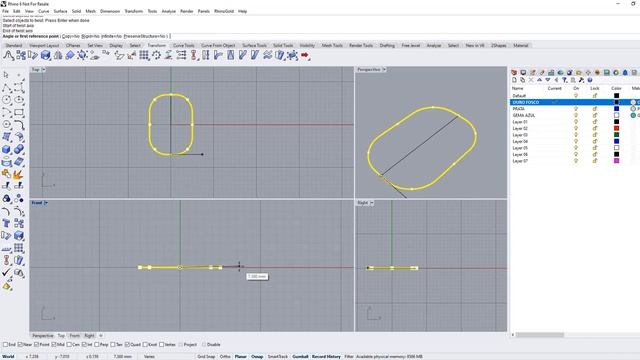Choose the Rectangle tool in left sidebar
640x360 pixels.
(x=19, y=112)
